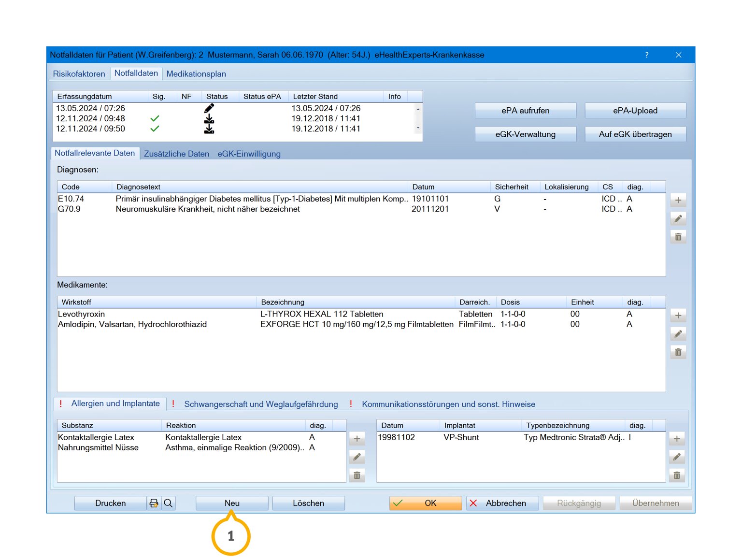Image resolution: width=742 pixels, height=560 pixels.
Task: Edit allergy entry with pencil icon
Action: 357,457
